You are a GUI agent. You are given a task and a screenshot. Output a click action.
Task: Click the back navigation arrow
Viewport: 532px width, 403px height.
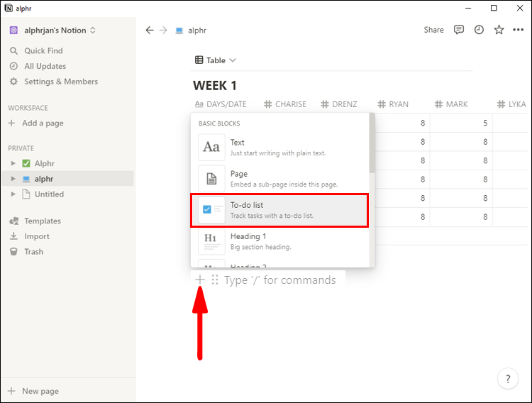click(x=149, y=31)
